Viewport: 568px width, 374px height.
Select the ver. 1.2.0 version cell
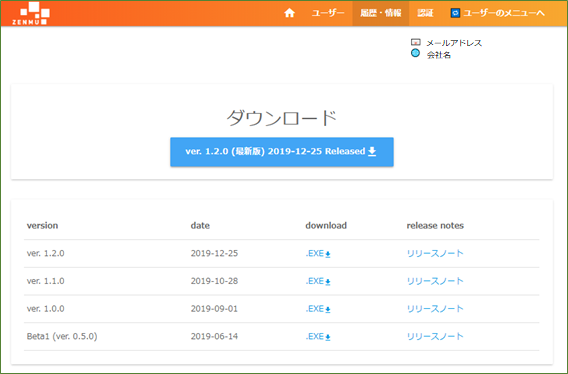coord(46,253)
